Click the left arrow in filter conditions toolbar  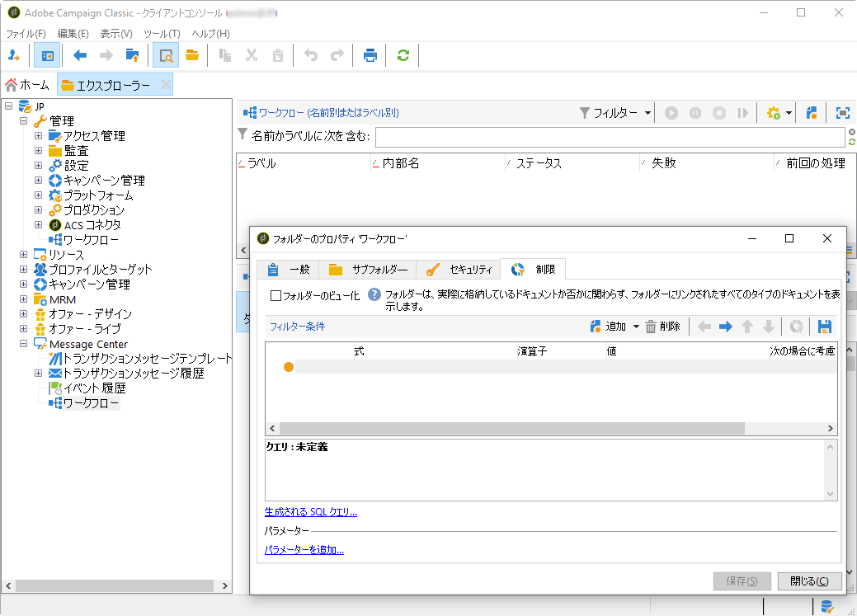coord(704,327)
